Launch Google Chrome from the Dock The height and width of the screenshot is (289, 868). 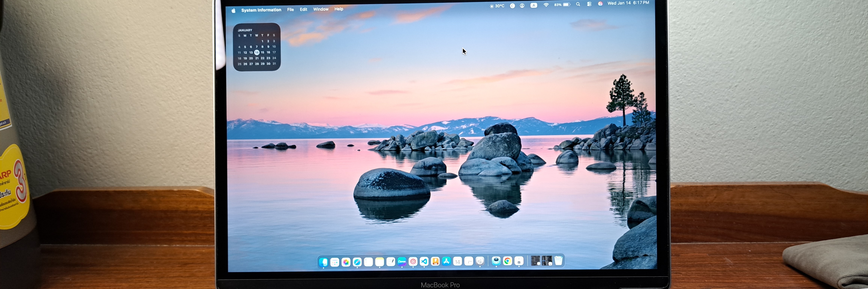click(507, 261)
